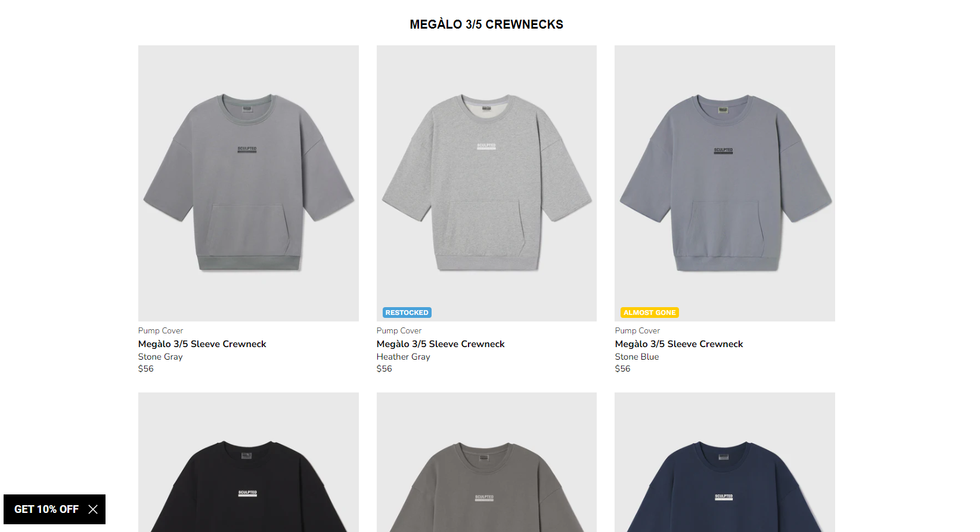Click the Stone Gray color label
Viewport: 980px width, 532px height.
point(160,357)
